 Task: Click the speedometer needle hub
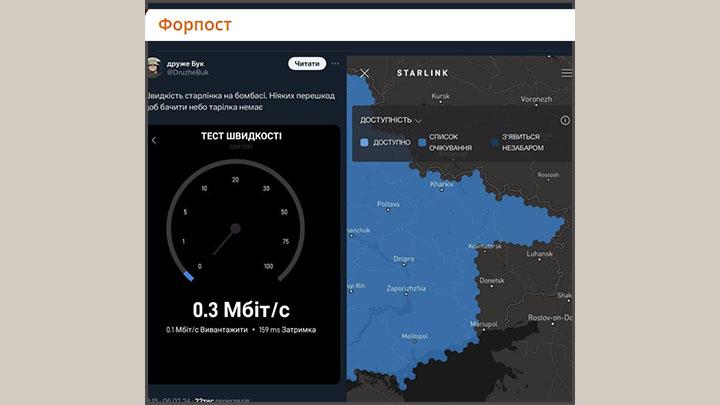(x=236, y=228)
